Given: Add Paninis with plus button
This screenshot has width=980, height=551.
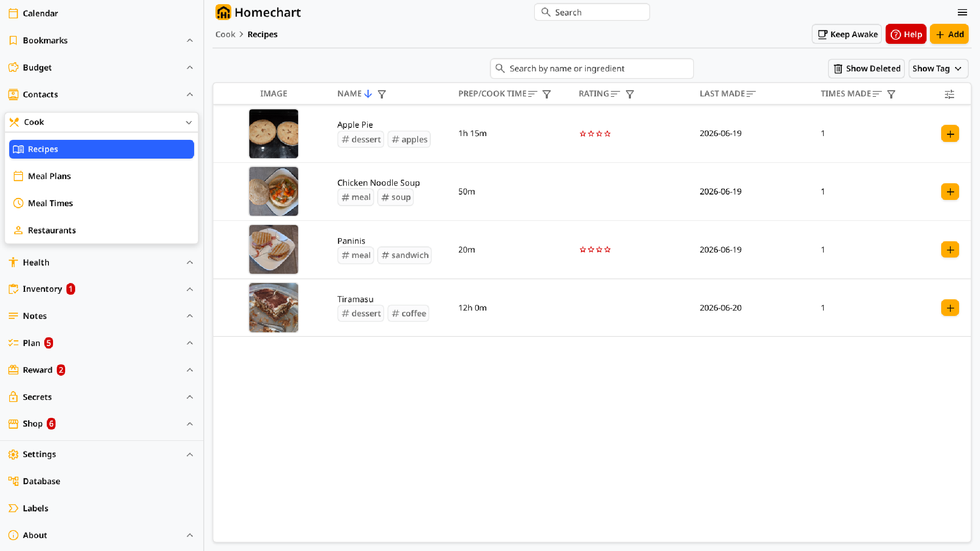Looking at the screenshot, I should point(950,250).
